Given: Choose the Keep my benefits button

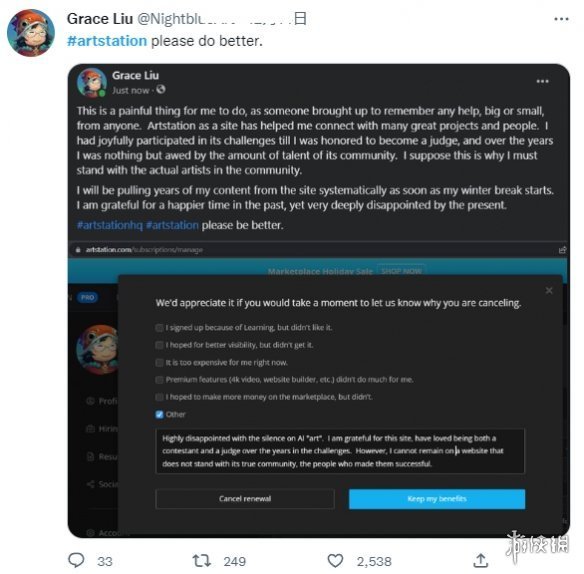Looking at the screenshot, I should pyautogui.click(x=437, y=499).
